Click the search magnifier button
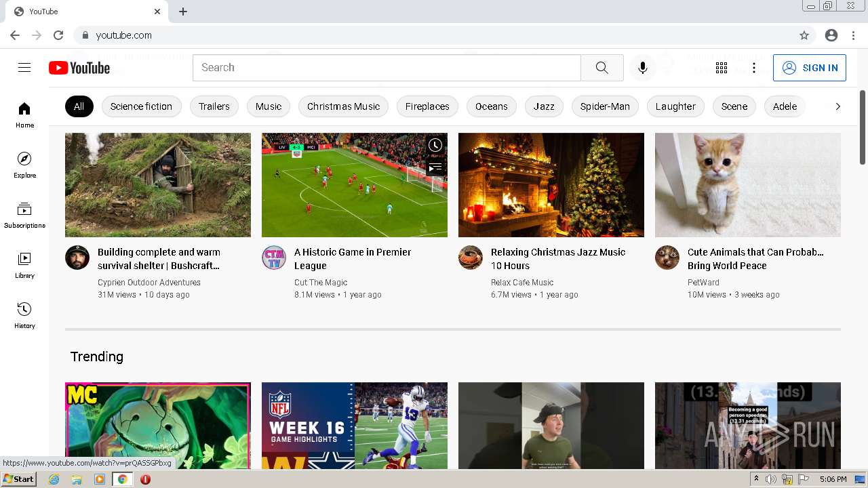The height and width of the screenshot is (488, 868). [602, 68]
